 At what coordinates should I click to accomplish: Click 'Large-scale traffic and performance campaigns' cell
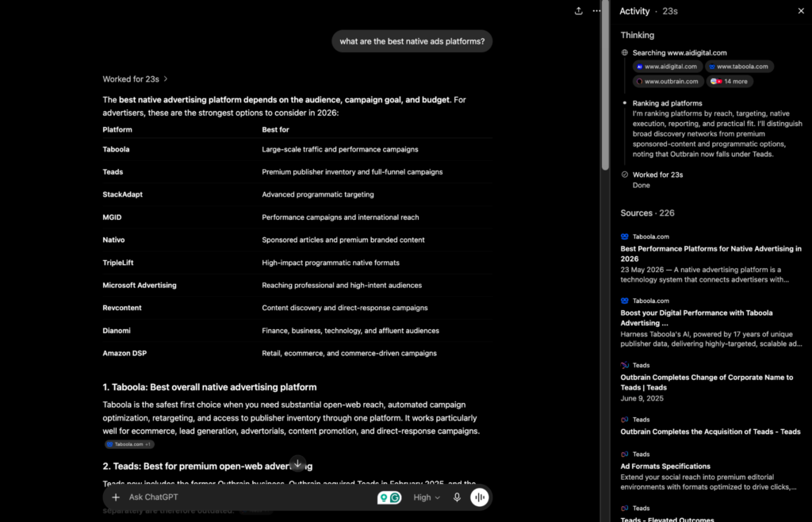click(340, 149)
